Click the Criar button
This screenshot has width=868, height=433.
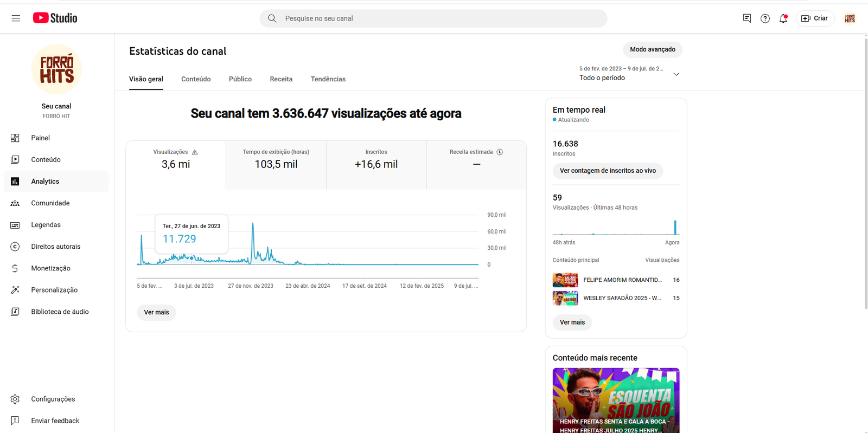click(x=815, y=18)
